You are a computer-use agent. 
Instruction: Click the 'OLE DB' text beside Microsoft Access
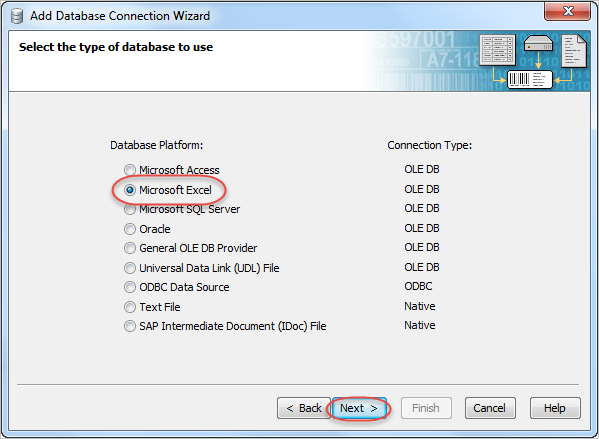(x=422, y=169)
